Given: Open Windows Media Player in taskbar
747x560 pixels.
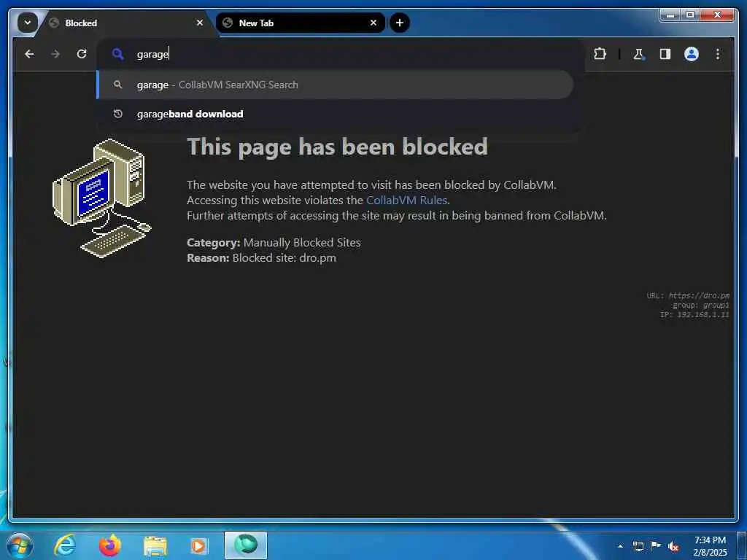Looking at the screenshot, I should 198,547.
